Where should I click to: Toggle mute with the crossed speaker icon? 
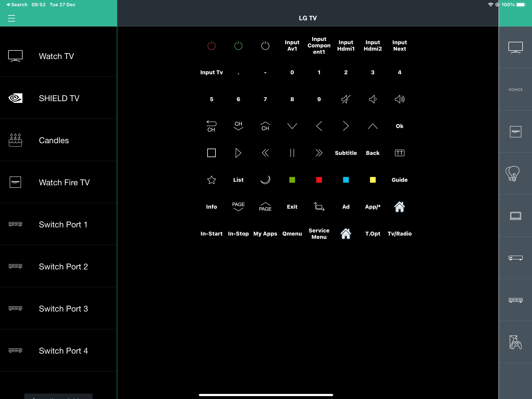pyautogui.click(x=346, y=99)
